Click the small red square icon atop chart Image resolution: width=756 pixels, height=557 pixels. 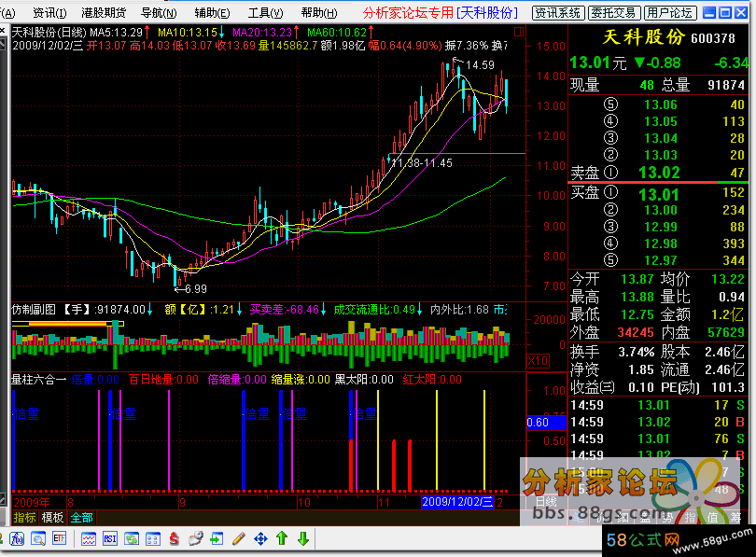coord(519,33)
